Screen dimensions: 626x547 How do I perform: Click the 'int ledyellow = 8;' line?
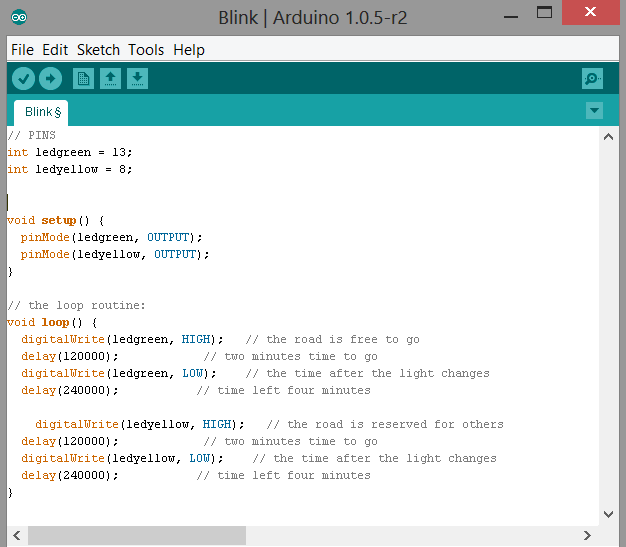coord(69,169)
